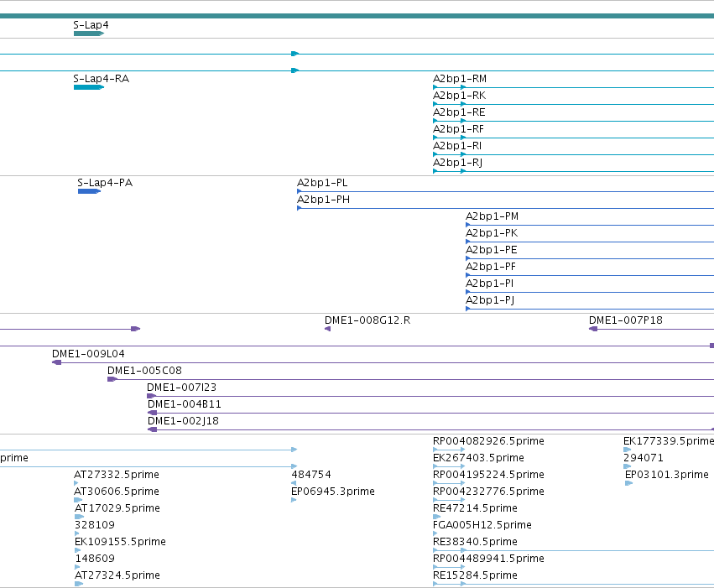Click the 328109 feature label
Viewport: 714px width, 588px height.
94,525
